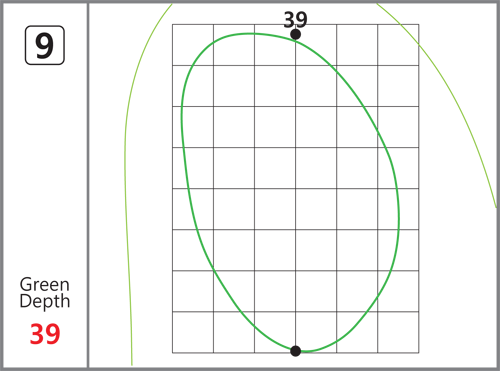Select the top-left corner grid cell

tap(193, 45)
